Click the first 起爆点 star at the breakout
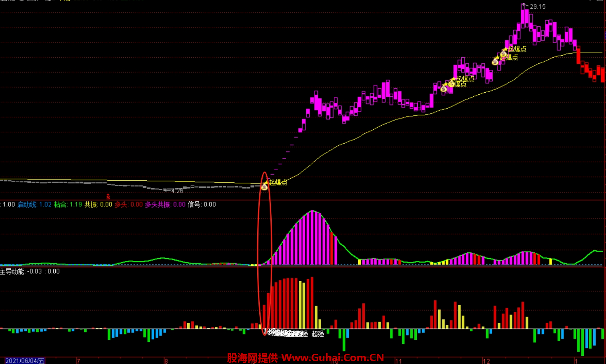The width and height of the screenshot is (606, 364). 266,182
